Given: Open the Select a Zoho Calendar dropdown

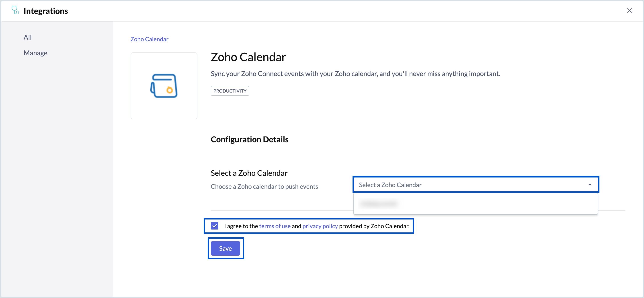Looking at the screenshot, I should 476,184.
